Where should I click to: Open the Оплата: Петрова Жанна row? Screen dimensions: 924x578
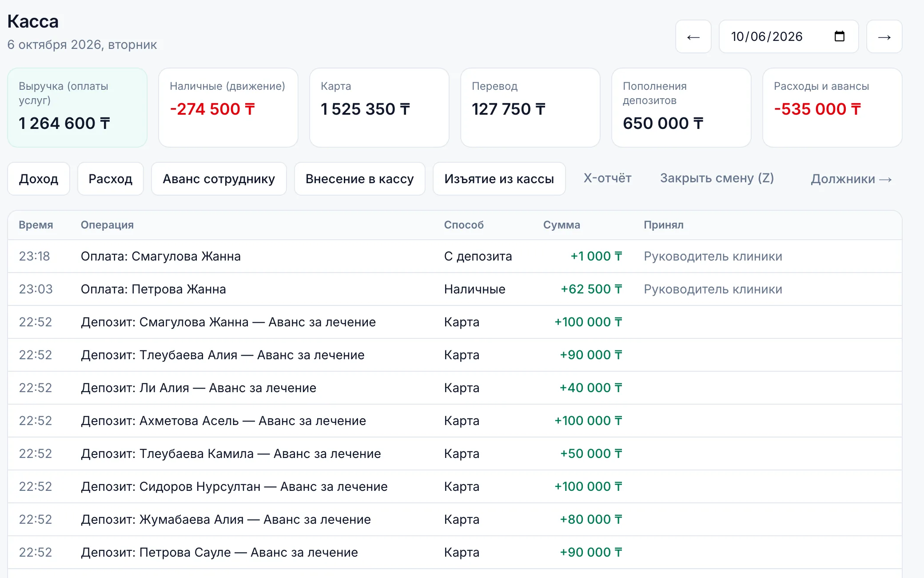[455, 289]
